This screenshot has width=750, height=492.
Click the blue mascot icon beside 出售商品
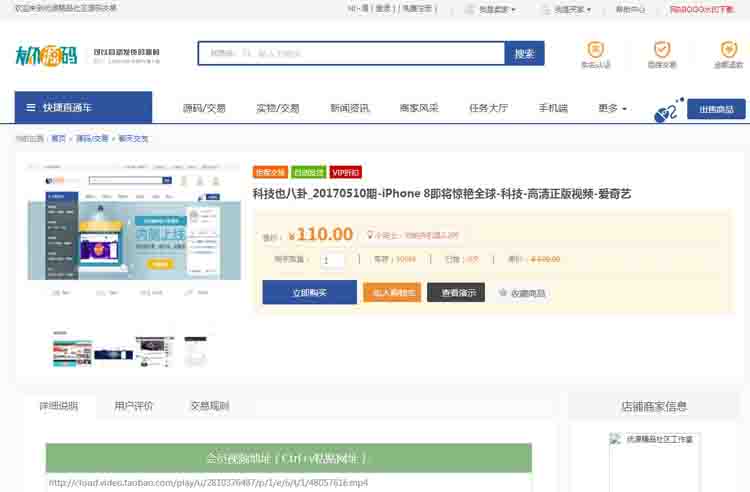(668, 110)
